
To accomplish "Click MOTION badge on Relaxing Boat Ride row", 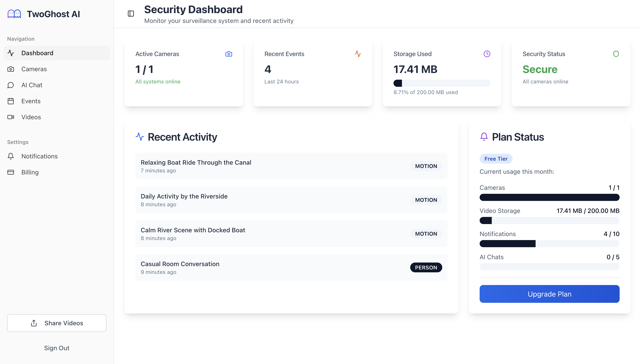I will [426, 166].
